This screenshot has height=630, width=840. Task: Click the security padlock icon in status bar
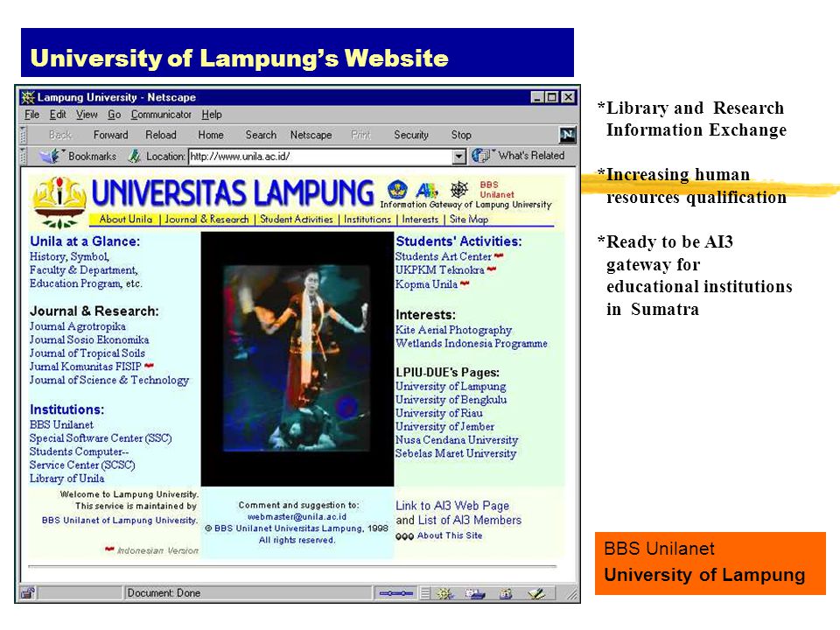tap(27, 592)
